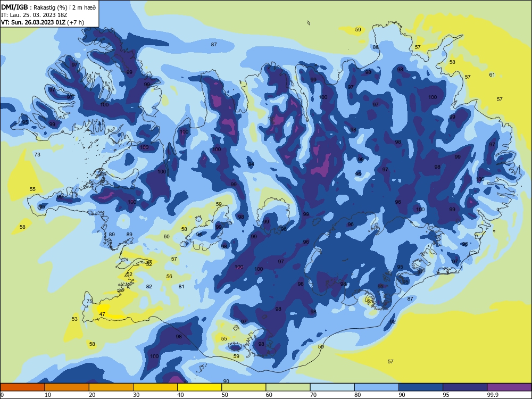Select the bright yellow 40–50 legend swatch
Viewport: 532px width, 399px height.
199,387
